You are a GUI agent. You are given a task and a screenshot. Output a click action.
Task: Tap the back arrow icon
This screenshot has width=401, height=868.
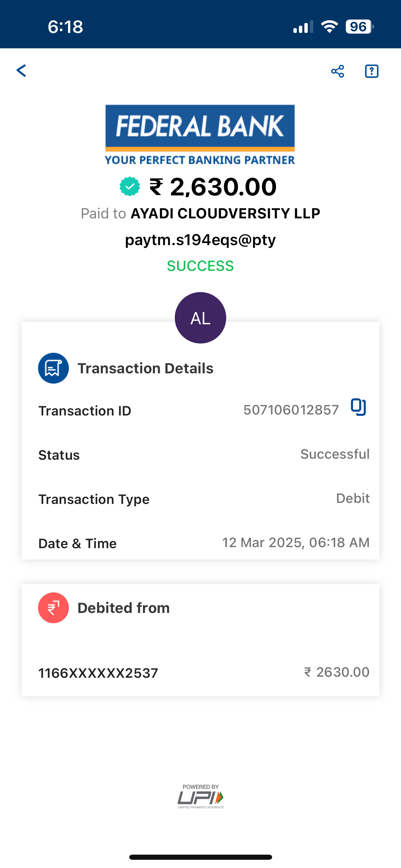tap(22, 71)
